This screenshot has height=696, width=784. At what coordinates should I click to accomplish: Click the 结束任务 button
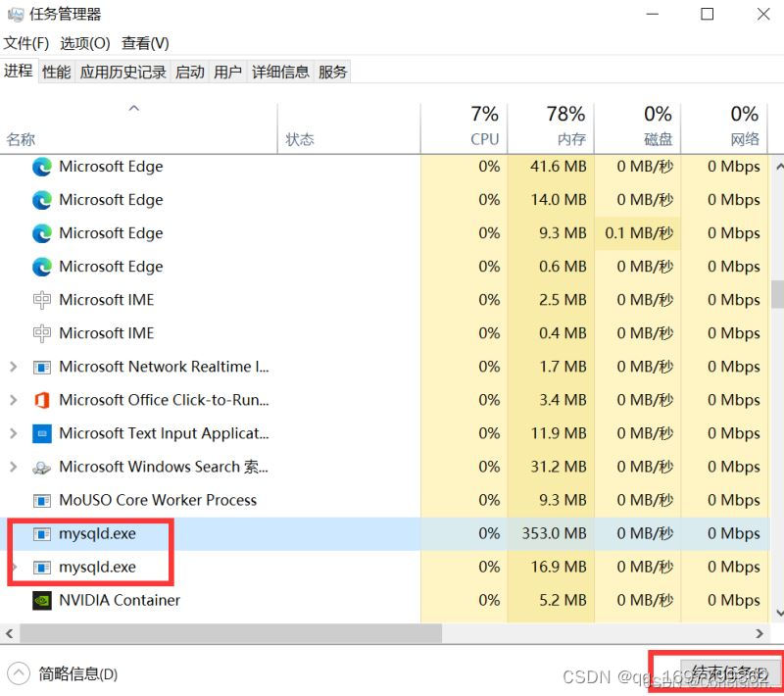[x=729, y=672]
